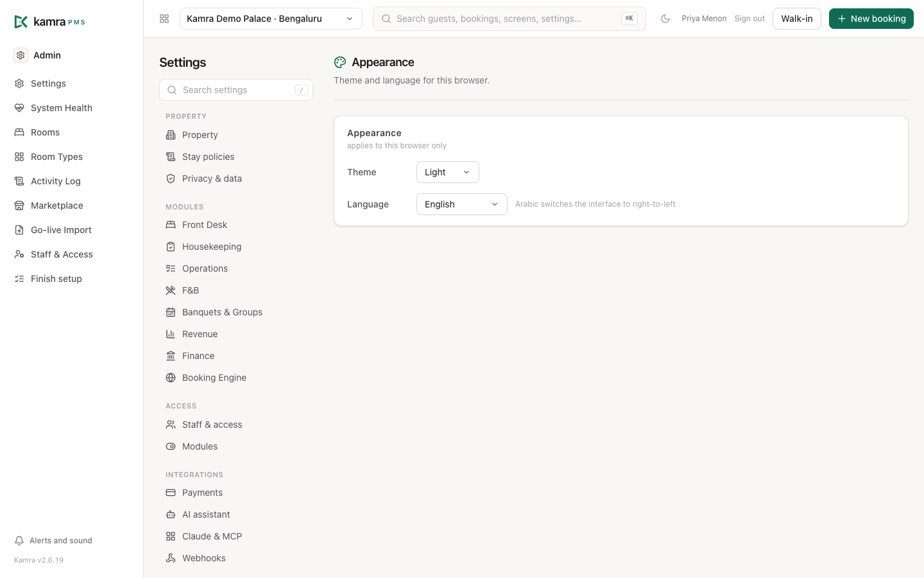Open Settings in the left sidebar
Screen dimensions: 924x578
pos(48,83)
